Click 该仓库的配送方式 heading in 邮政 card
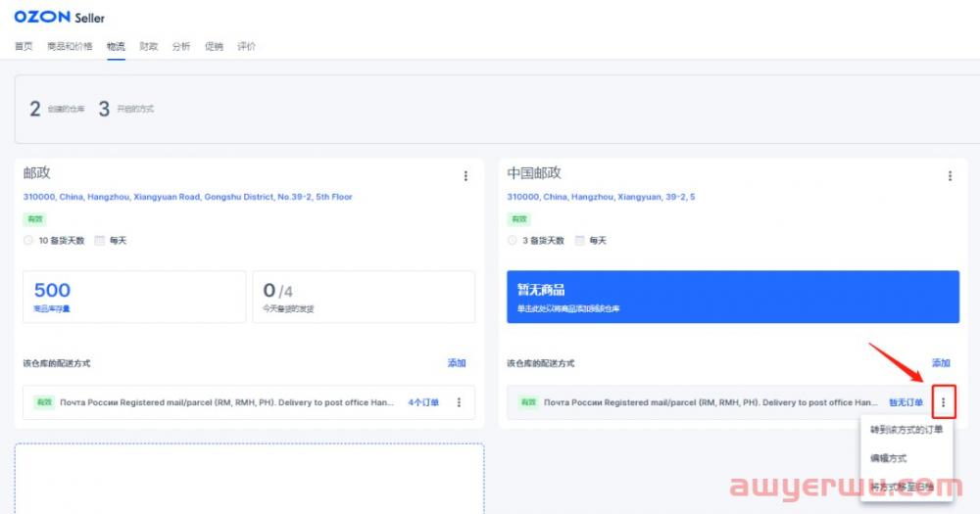 click(57, 363)
